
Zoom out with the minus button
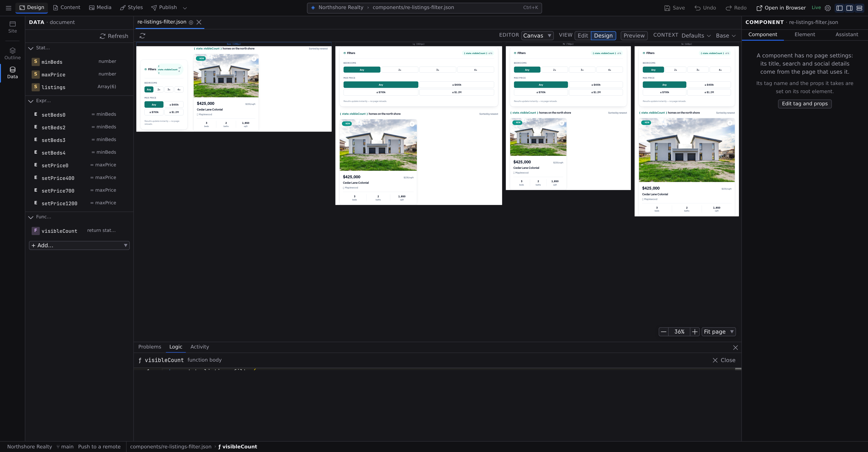click(x=663, y=332)
